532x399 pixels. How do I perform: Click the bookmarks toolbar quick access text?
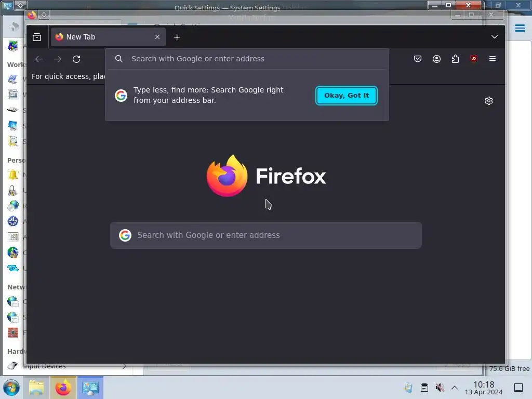[68, 76]
